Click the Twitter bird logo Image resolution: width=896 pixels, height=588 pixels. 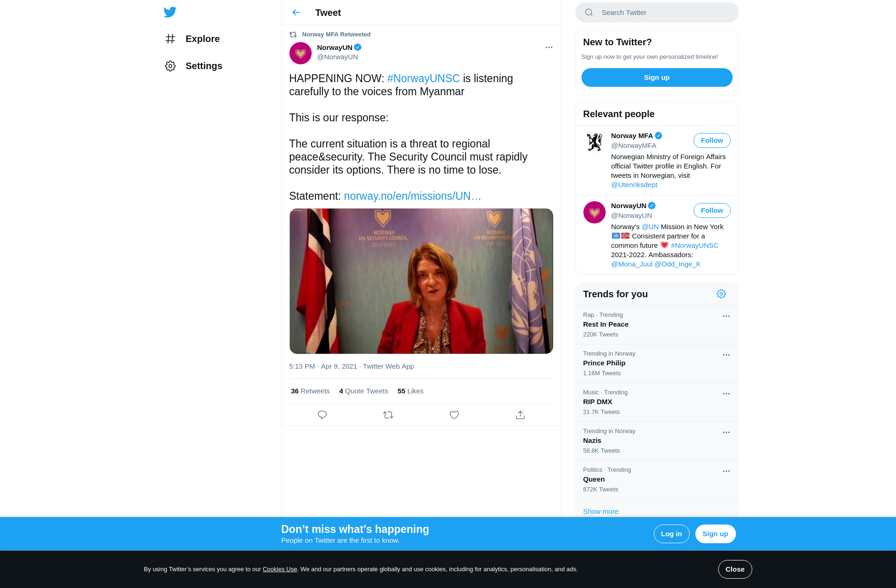click(170, 12)
